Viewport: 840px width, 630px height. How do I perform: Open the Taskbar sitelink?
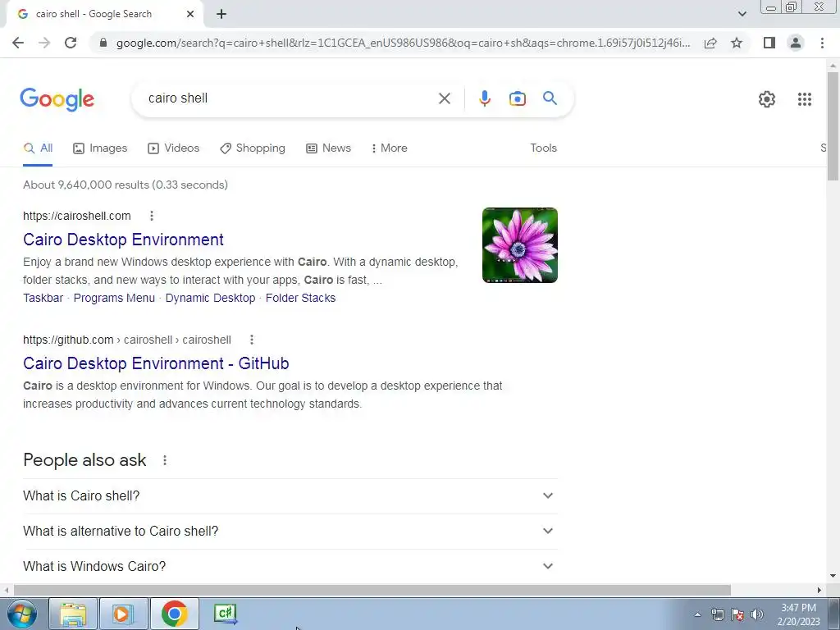[43, 299]
